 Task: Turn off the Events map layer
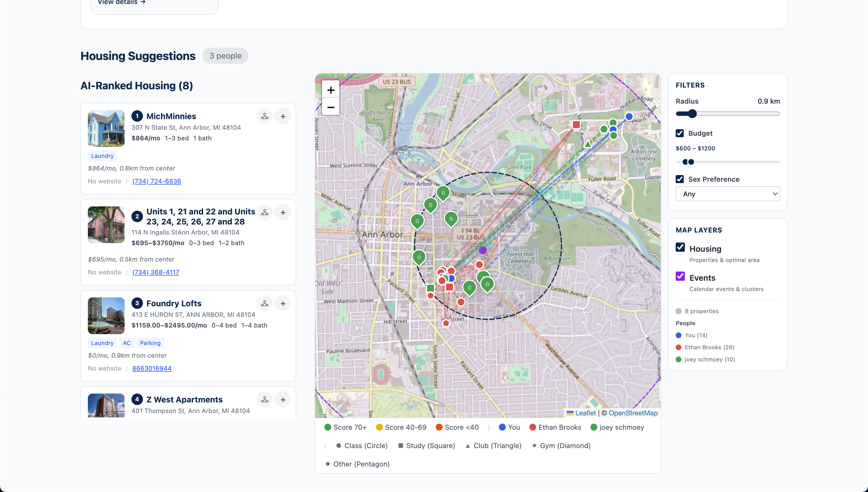point(680,276)
